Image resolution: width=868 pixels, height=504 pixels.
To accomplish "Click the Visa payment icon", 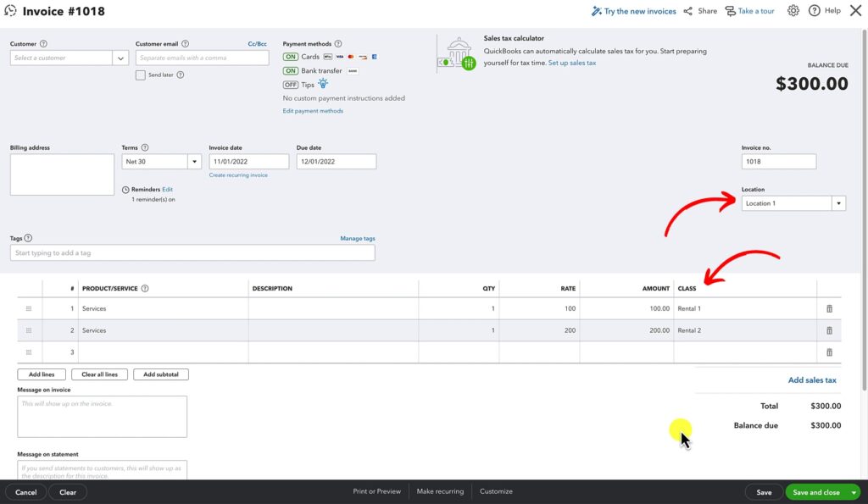I will tap(340, 57).
